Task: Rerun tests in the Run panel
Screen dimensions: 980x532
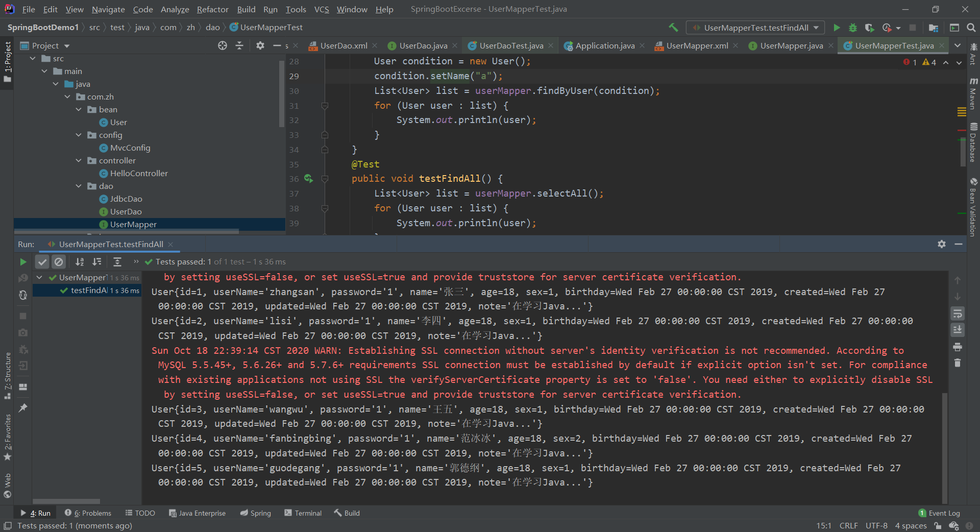Action: pos(23,262)
